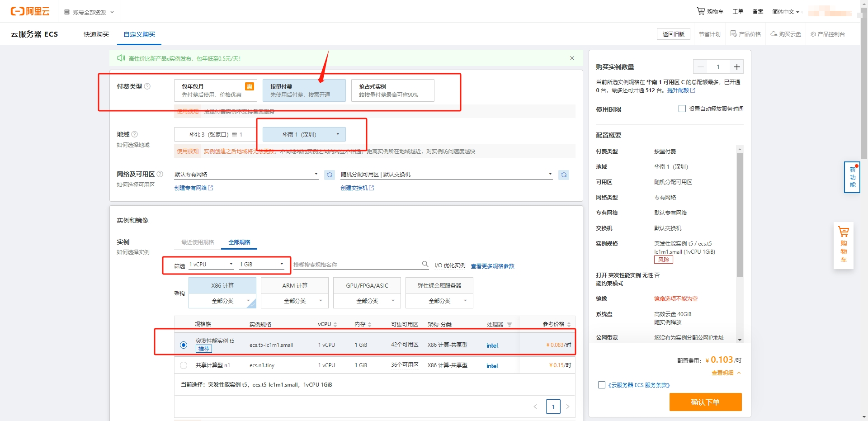This screenshot has height=421, width=868.
Task: Open 产品控制台 in top bar
Action: click(x=828, y=34)
